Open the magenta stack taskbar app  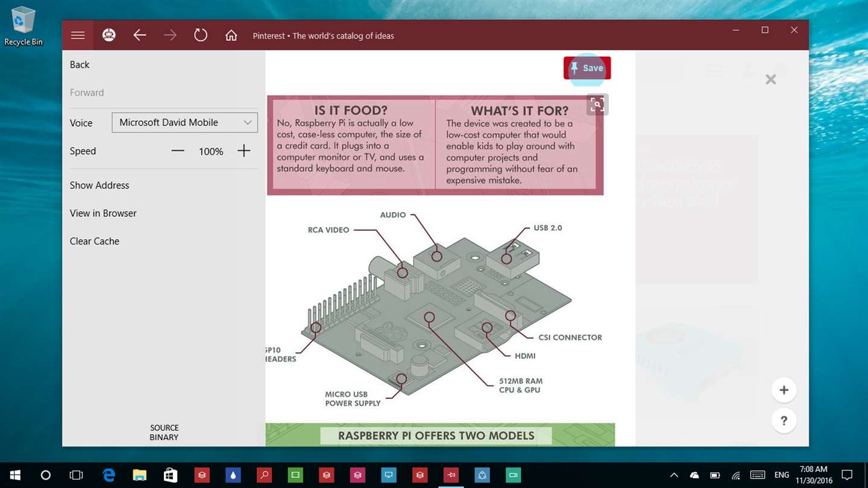pos(357,475)
